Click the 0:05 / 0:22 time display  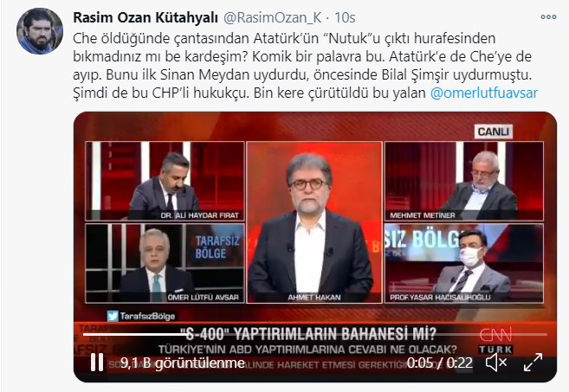(x=440, y=363)
